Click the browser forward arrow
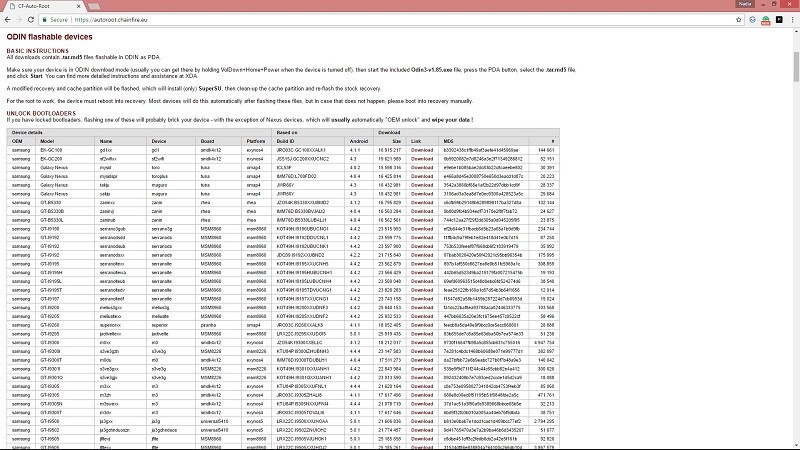 19,20
